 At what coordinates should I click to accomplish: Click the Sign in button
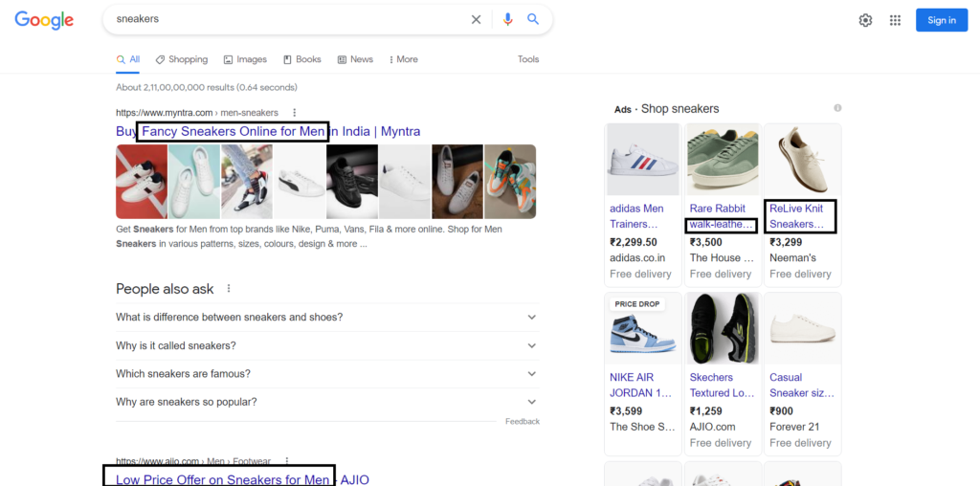coord(942,20)
